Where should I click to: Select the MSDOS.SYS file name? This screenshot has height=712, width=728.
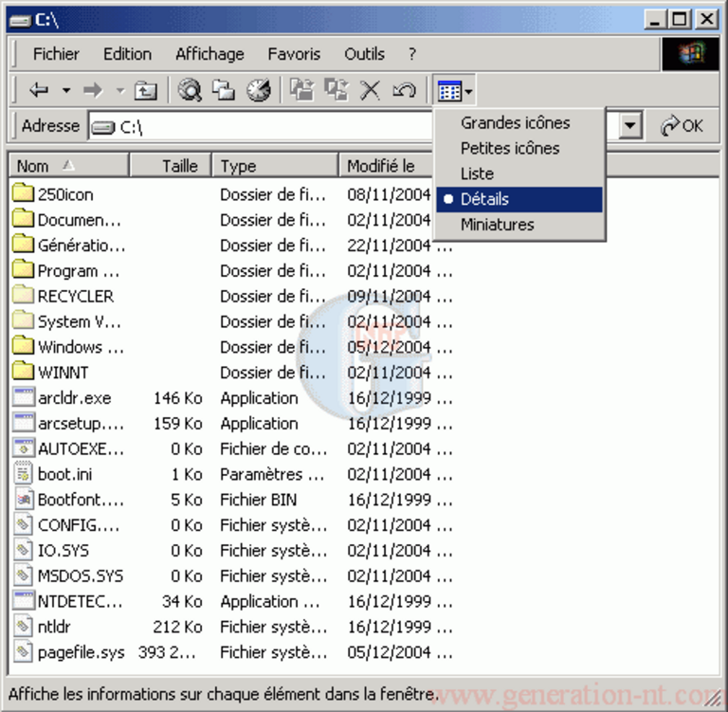tap(81, 575)
